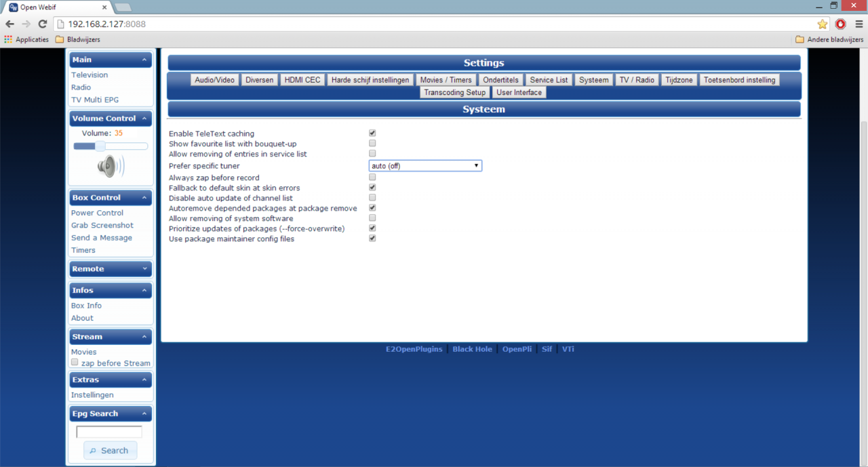Open the Service List tab
The height and width of the screenshot is (467, 868).
[549, 80]
